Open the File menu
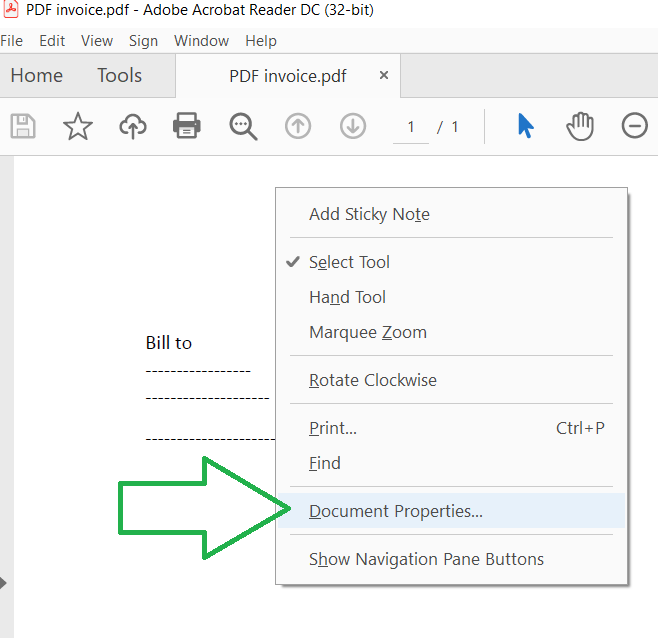658x638 pixels. pyautogui.click(x=11, y=41)
